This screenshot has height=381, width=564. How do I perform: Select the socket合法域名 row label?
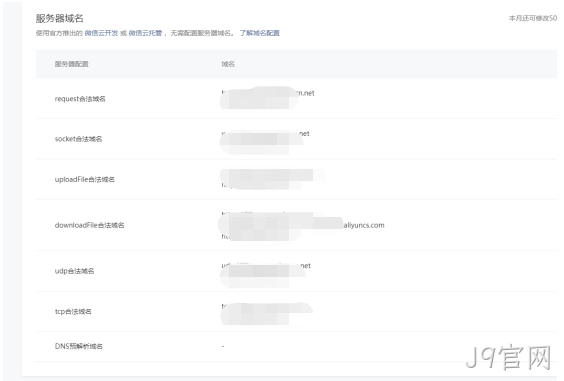pyautogui.click(x=78, y=139)
